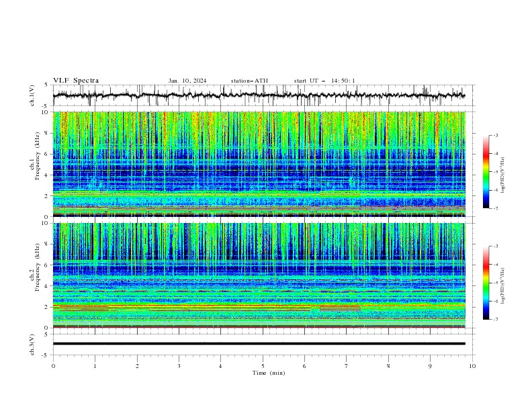Click the "VLF Spectra" title text
The image size is (532, 411).
pyautogui.click(x=76, y=81)
